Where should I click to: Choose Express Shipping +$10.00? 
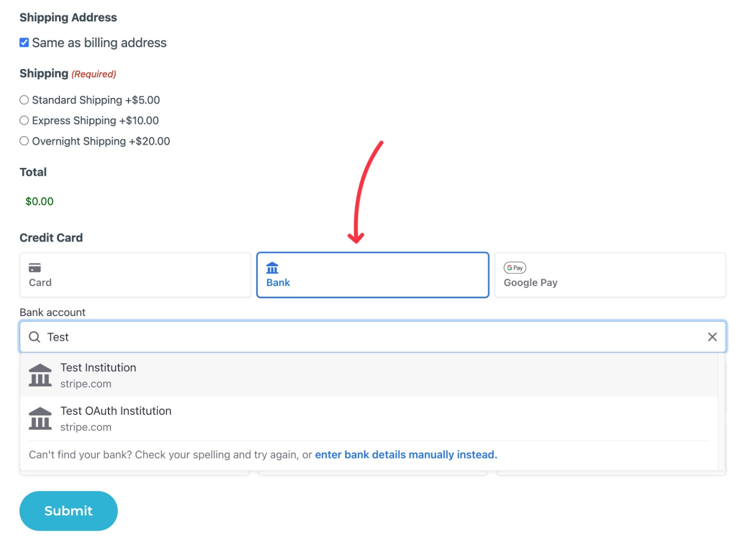[24, 120]
